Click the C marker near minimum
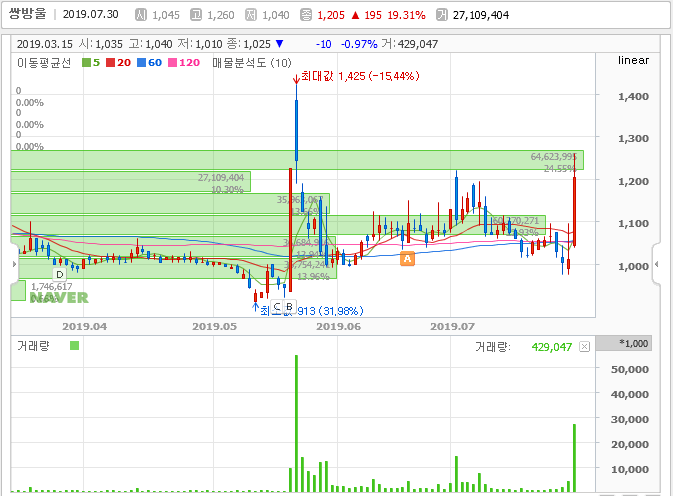673x496 pixels. point(277,307)
